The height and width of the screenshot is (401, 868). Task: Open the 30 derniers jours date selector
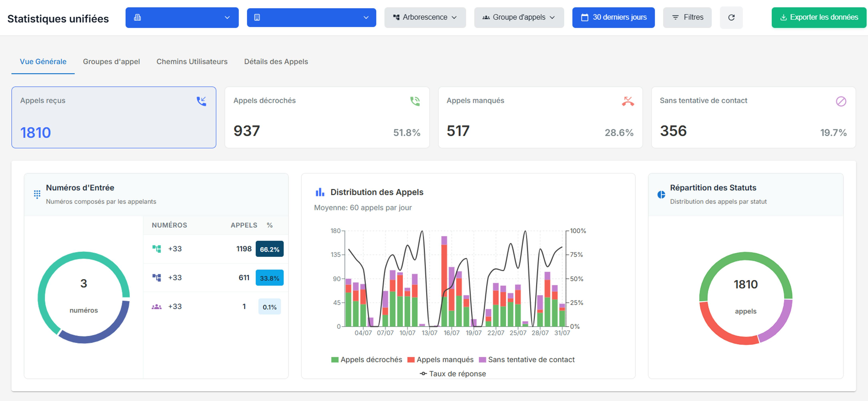click(x=613, y=18)
